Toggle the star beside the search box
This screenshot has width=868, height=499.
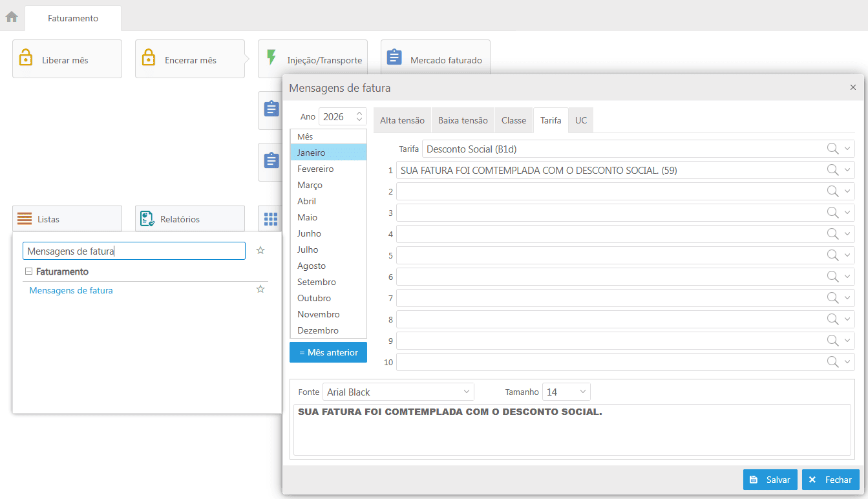(x=260, y=251)
